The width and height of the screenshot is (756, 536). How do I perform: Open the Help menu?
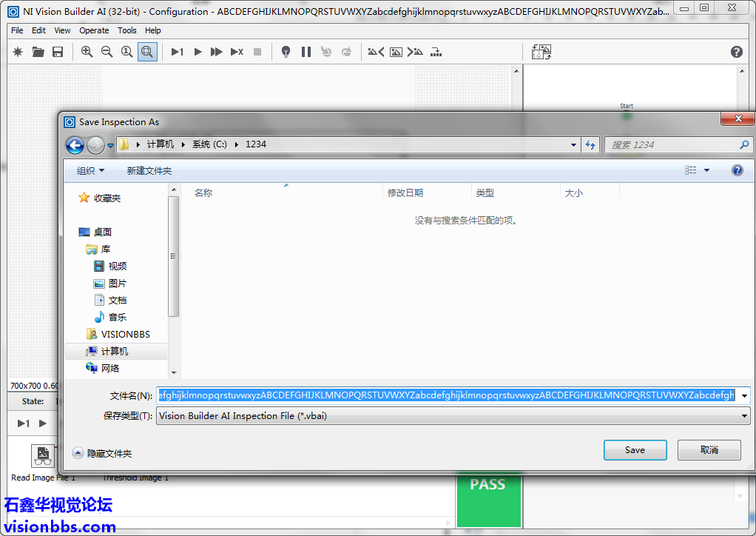coord(153,30)
